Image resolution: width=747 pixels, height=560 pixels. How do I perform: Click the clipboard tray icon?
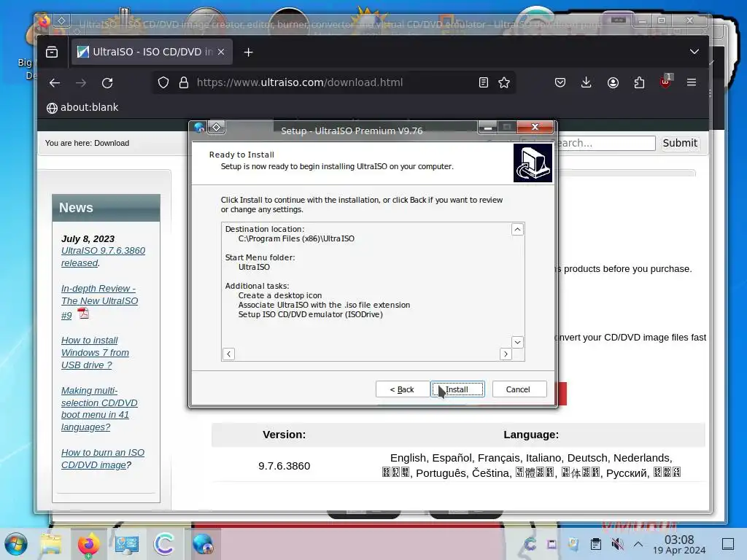point(595,544)
